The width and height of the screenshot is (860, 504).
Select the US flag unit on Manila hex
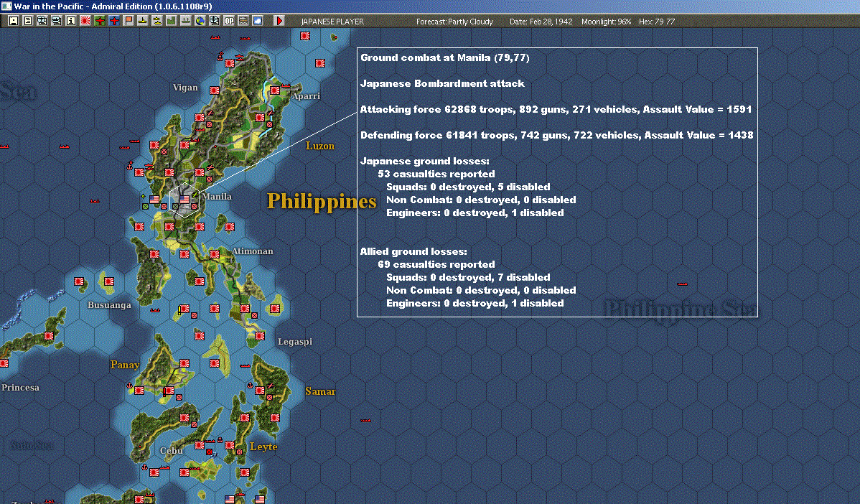pyautogui.click(x=184, y=200)
